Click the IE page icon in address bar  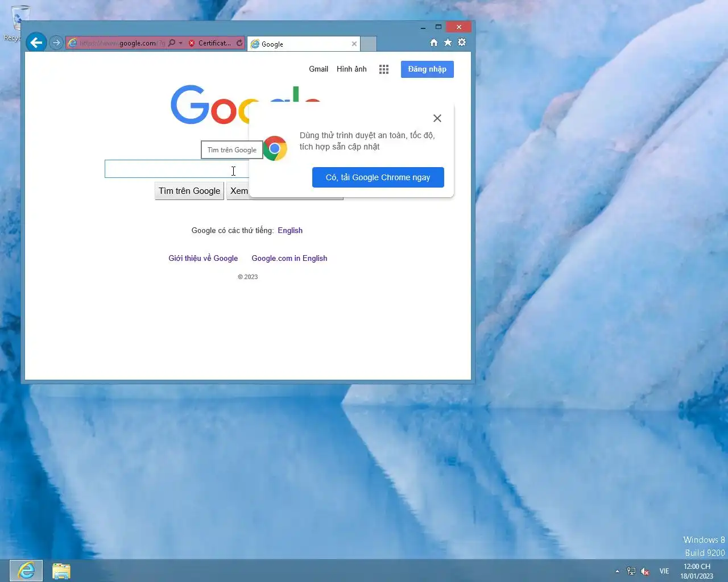click(72, 43)
